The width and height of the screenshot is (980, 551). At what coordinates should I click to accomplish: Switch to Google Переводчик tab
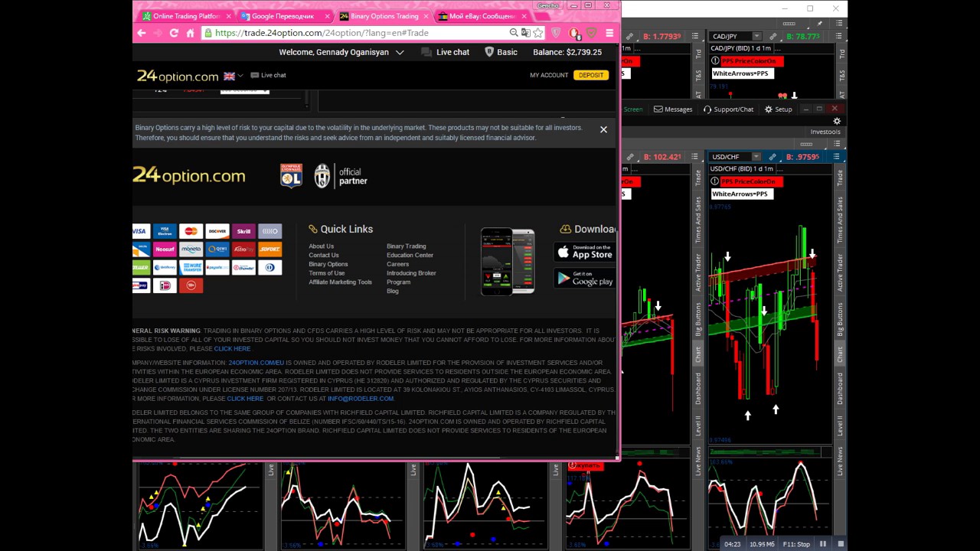coord(283,16)
